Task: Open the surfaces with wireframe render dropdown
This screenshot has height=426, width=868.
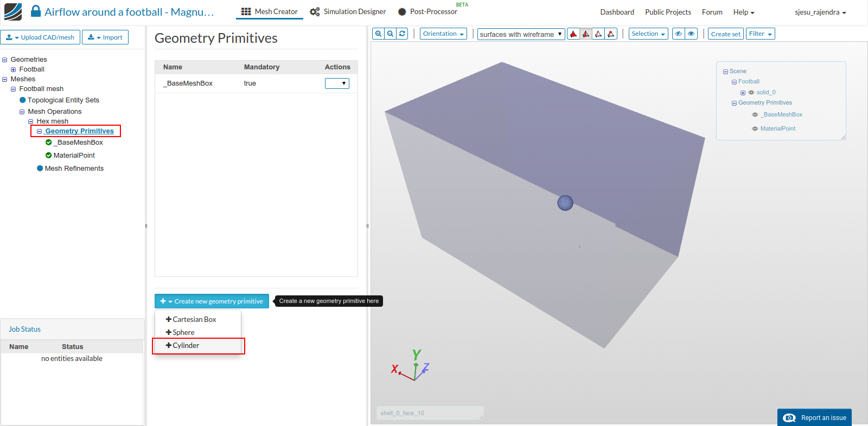Action: (x=521, y=34)
